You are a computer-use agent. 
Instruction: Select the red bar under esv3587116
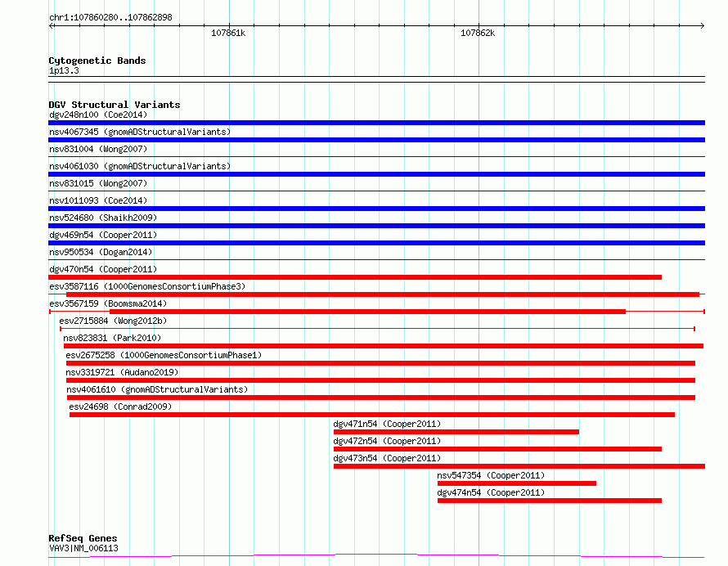pos(383,294)
